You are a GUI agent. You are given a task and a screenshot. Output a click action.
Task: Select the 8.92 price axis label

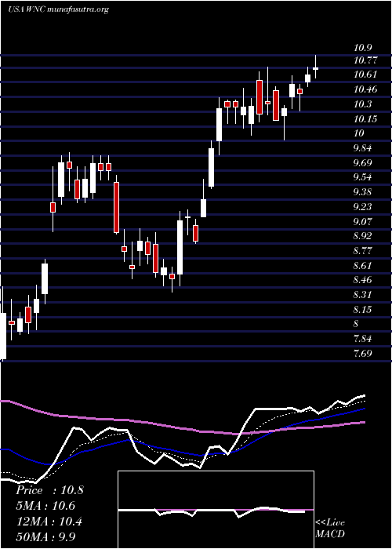point(362,236)
